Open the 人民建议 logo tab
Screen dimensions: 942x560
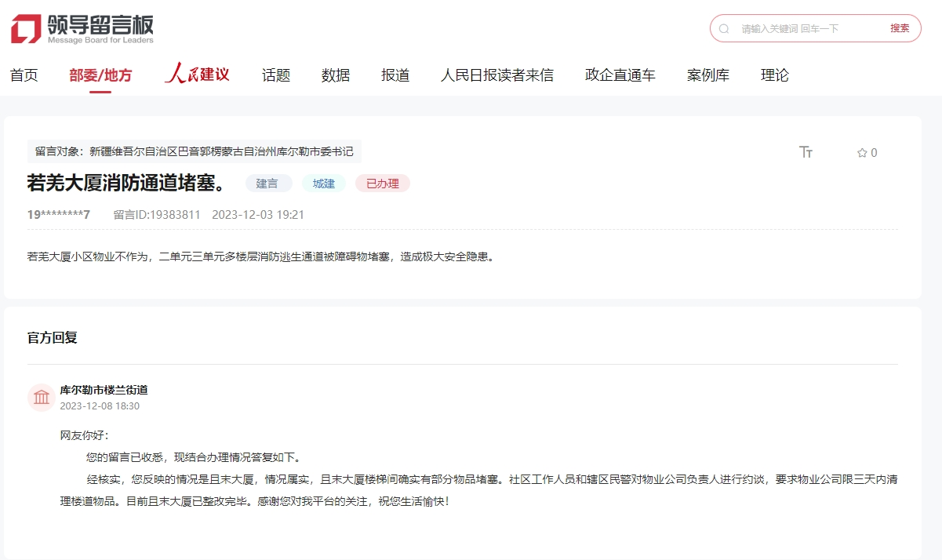click(197, 75)
